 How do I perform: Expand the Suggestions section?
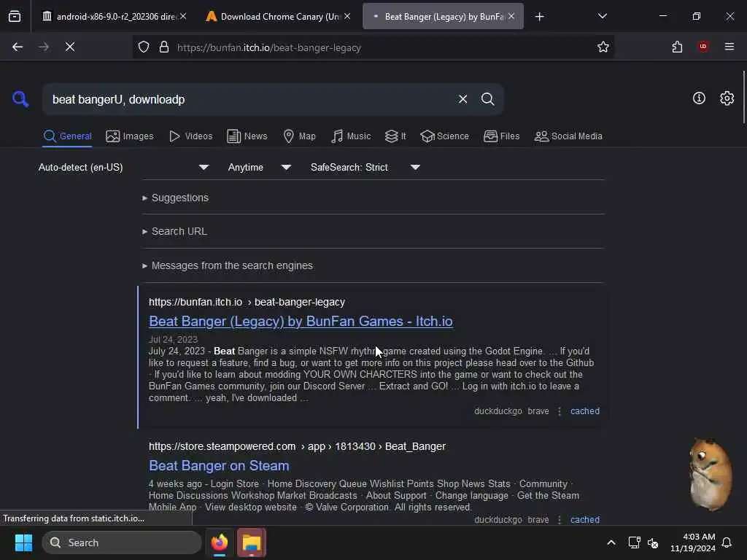(x=175, y=198)
